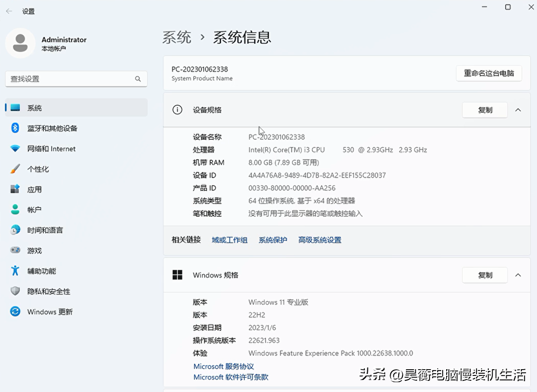Viewport: 537px width, 392px height.
Task: Open Microsoft 软件许可条款 link
Action: (231, 377)
